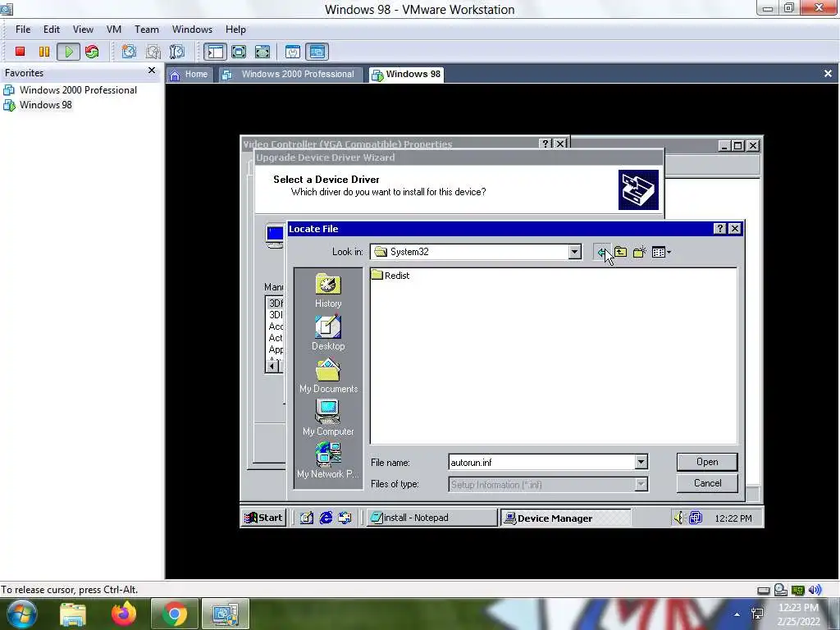This screenshot has height=630, width=840.
Task: Open the Team menu
Action: pyautogui.click(x=146, y=30)
